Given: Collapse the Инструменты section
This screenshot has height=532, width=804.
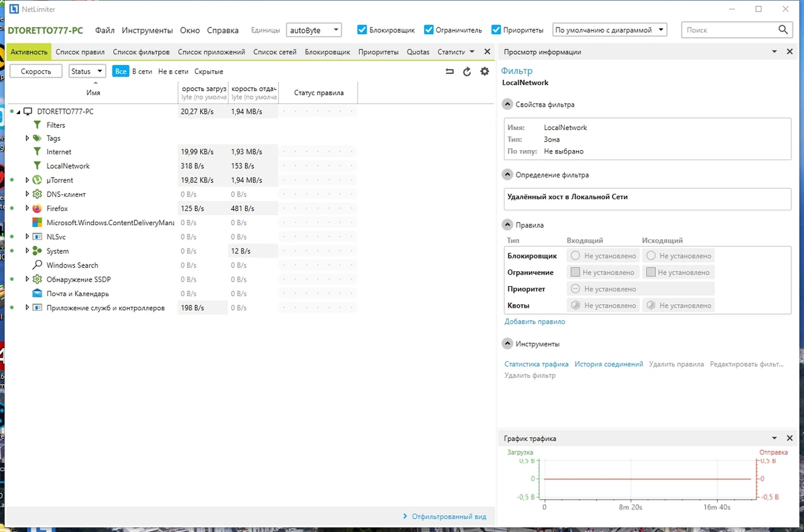Looking at the screenshot, I should (508, 344).
